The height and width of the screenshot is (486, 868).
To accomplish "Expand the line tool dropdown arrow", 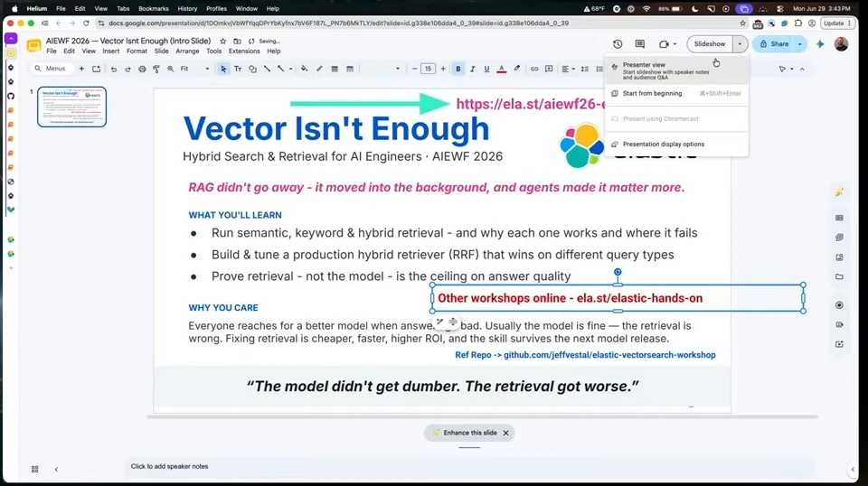I will (x=290, y=70).
